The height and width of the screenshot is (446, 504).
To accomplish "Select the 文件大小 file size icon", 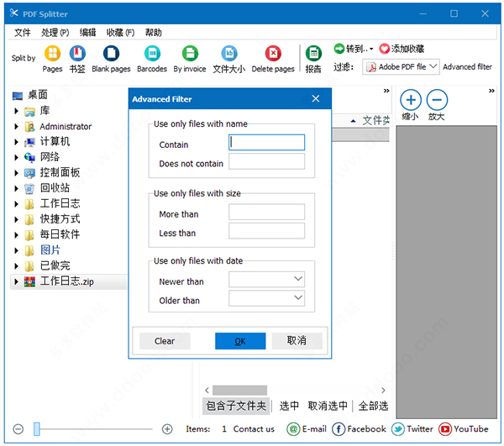I will [x=229, y=54].
